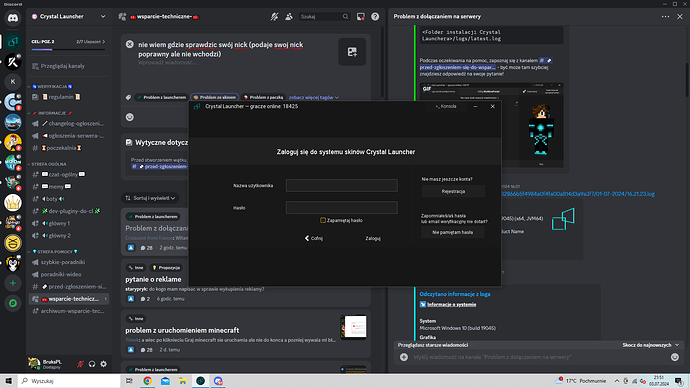Expand zobacz więcej tagów list
The image size is (690, 388).
point(313,97)
